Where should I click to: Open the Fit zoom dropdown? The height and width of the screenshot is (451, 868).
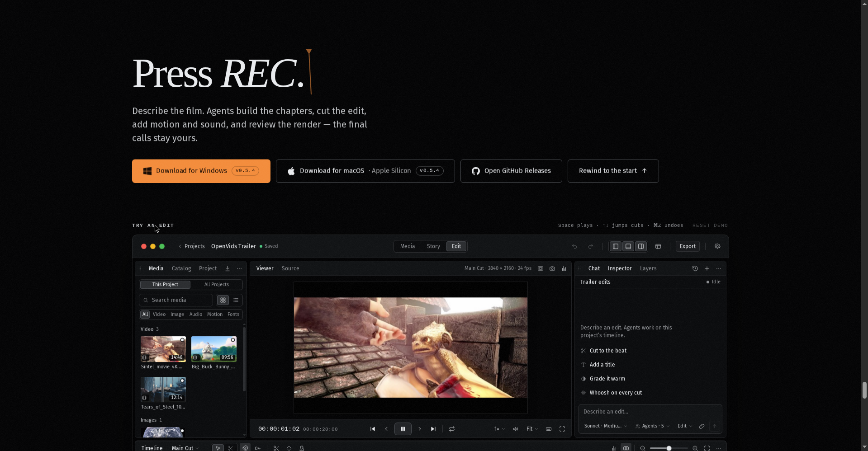pos(532,429)
